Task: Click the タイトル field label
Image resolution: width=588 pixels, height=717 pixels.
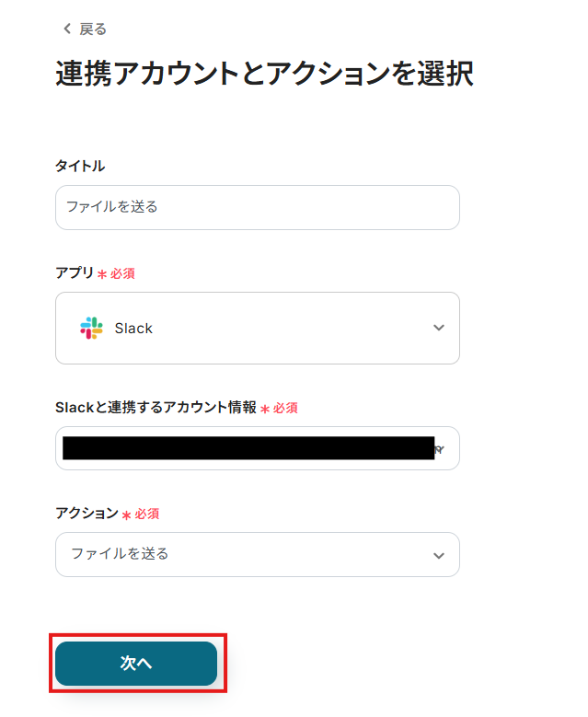Action: (80, 166)
